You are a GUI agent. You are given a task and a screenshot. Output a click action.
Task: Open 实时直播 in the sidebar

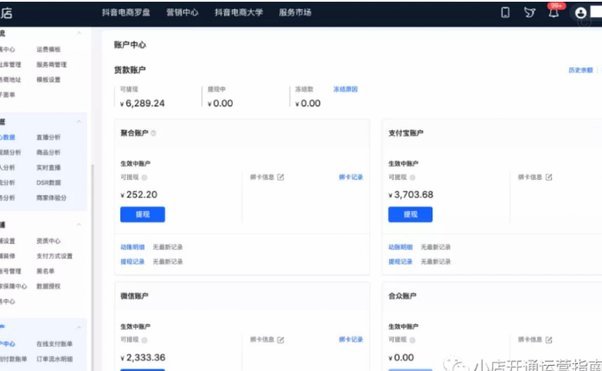[48, 167]
